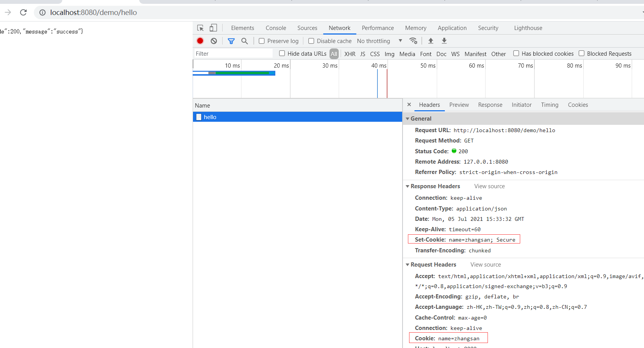Click the address bar URL
Screen dimensions: 644x348
point(93,12)
